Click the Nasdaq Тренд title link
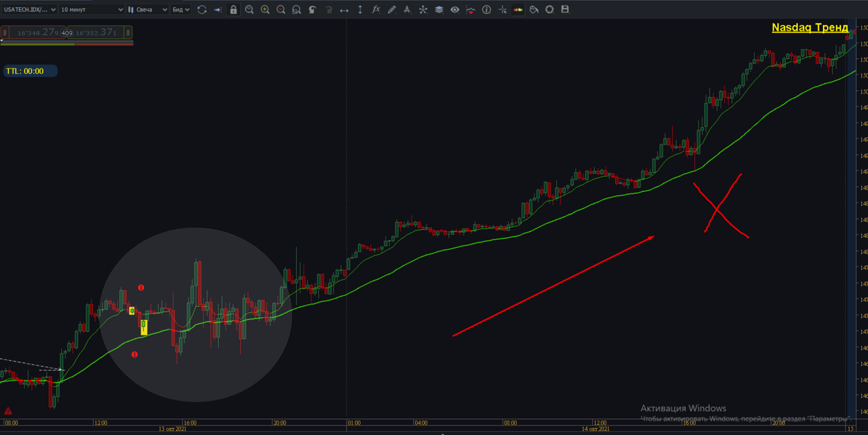 (x=810, y=28)
